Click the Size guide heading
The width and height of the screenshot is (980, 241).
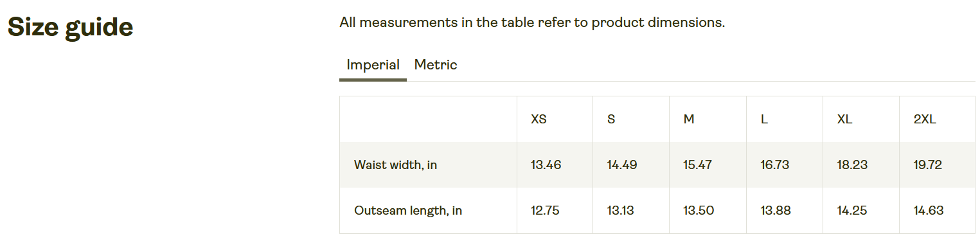click(70, 28)
